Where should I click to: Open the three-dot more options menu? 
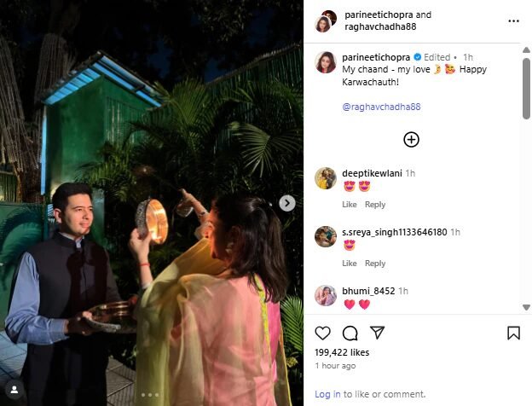click(x=514, y=21)
